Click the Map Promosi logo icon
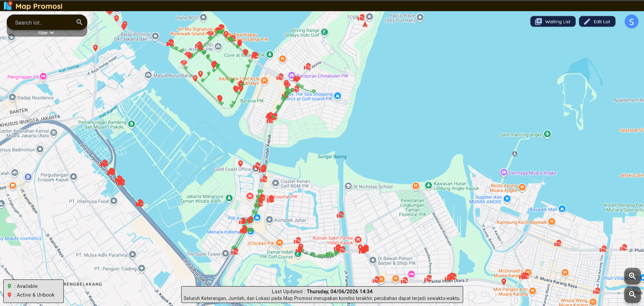644x306 pixels. [8, 5]
